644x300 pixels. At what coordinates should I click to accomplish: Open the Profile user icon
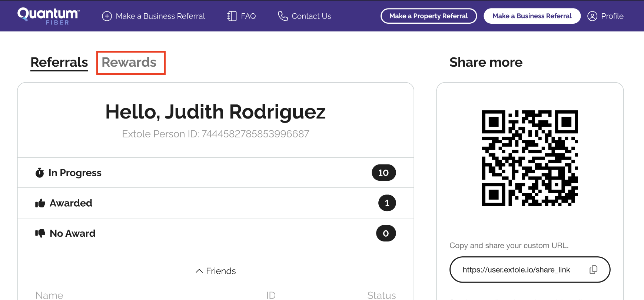(592, 16)
